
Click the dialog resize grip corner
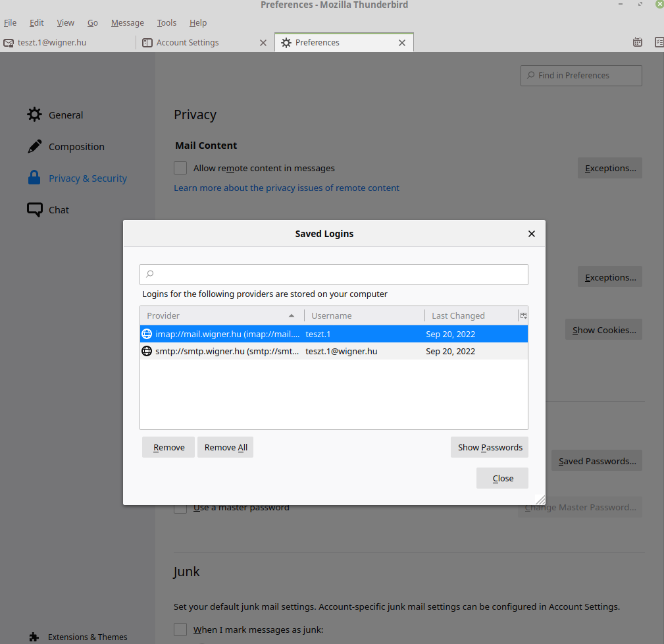[540, 500]
